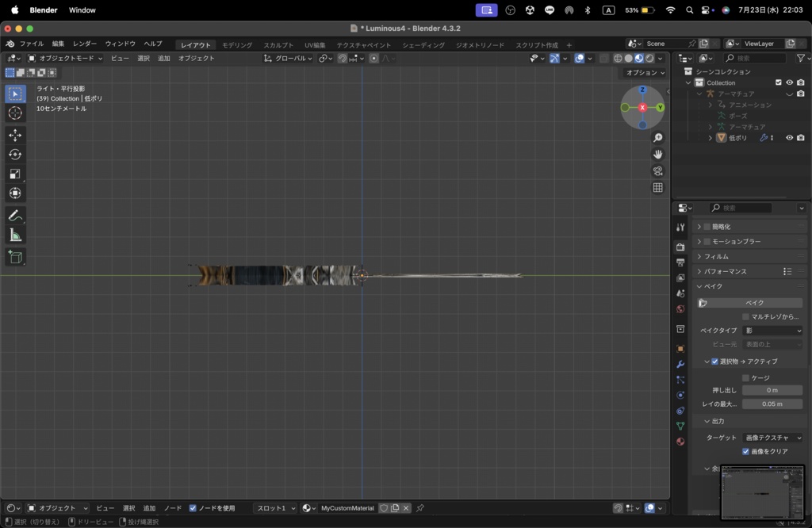Open the viewport 追加 menu
The image size is (812, 528).
pos(164,59)
